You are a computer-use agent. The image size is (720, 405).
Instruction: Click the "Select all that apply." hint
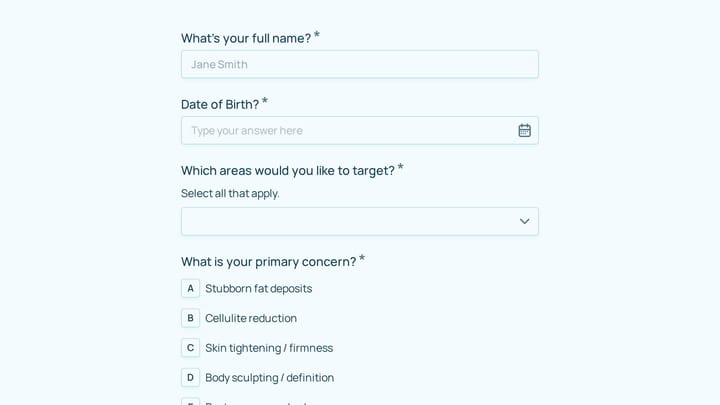tap(230, 193)
